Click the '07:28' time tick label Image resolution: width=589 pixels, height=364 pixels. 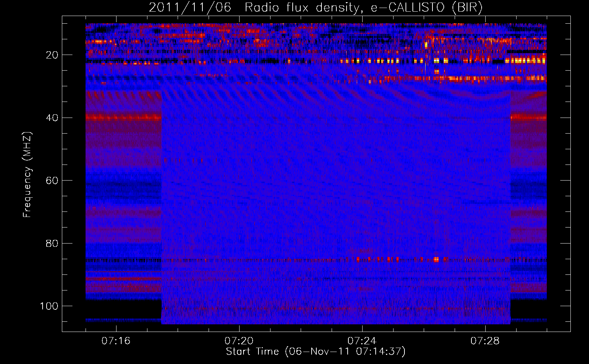[485, 341]
